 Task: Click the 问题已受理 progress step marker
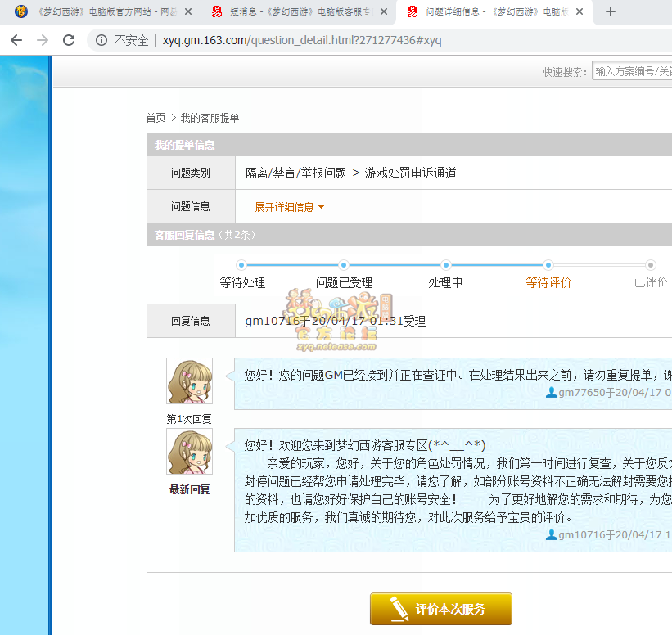point(343,265)
